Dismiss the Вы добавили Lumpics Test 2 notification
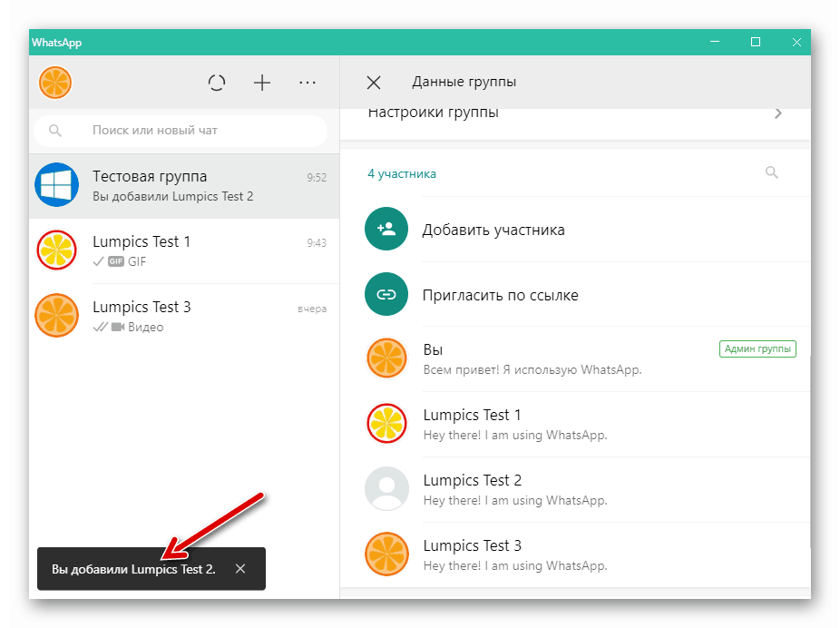840x628 pixels. click(240, 568)
